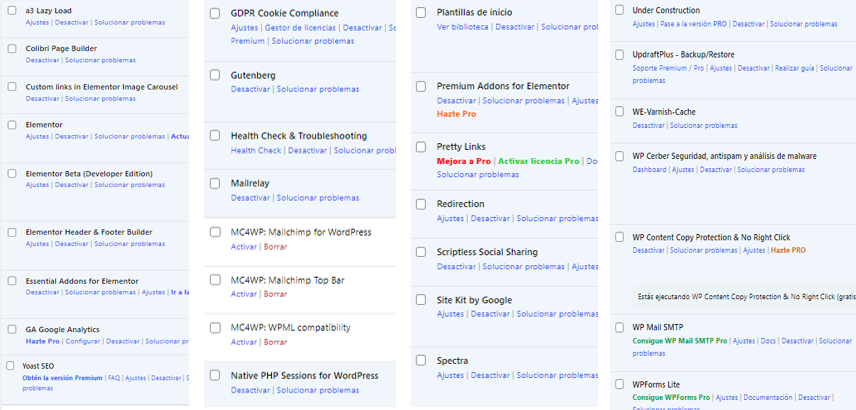The image size is (856, 410).
Task: Check the Elementor plugin checkbox
Action: click(x=12, y=124)
